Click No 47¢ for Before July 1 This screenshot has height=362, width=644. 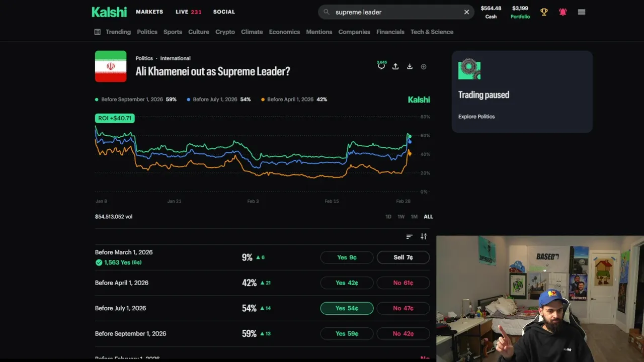[x=403, y=308]
